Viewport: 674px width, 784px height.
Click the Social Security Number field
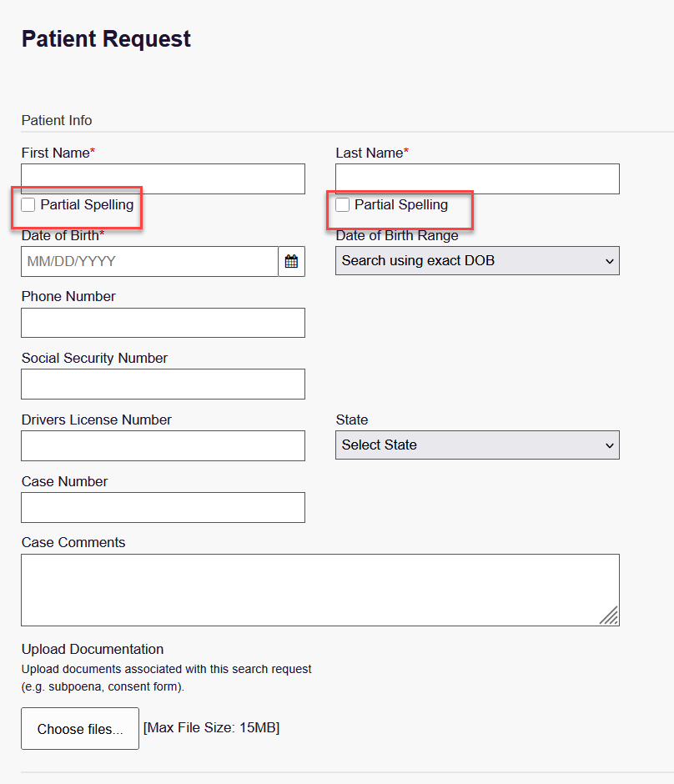point(163,384)
